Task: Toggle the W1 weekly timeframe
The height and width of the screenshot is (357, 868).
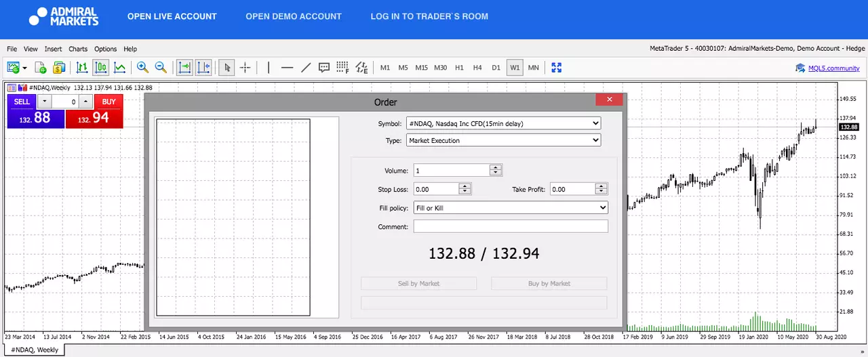Action: pyautogui.click(x=515, y=68)
